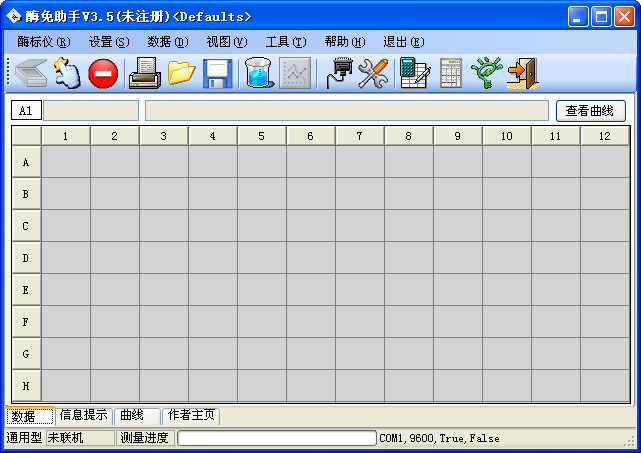This screenshot has width=641, height=453.
Task: Click the exit door icon
Action: 522,73
